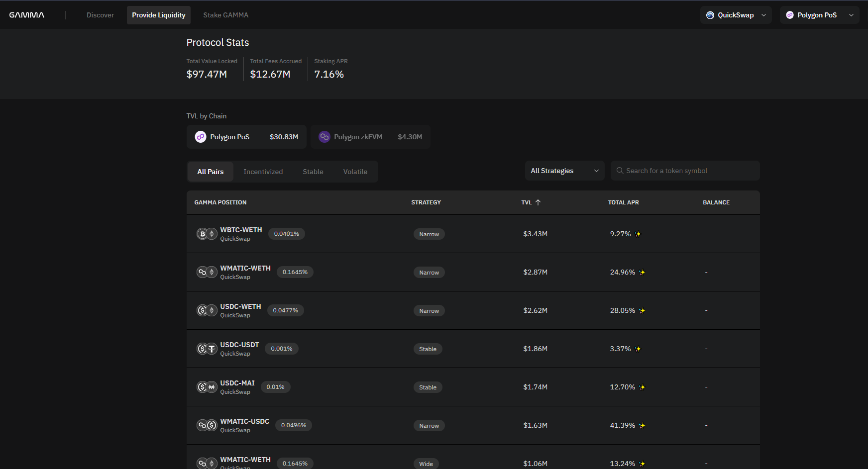Go to the Discover page

point(100,15)
